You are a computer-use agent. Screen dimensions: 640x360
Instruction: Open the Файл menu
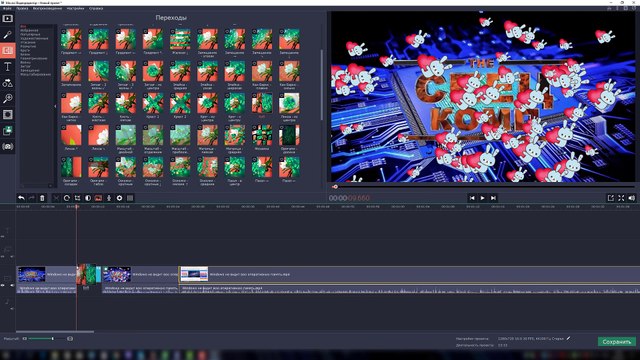tap(7, 8)
